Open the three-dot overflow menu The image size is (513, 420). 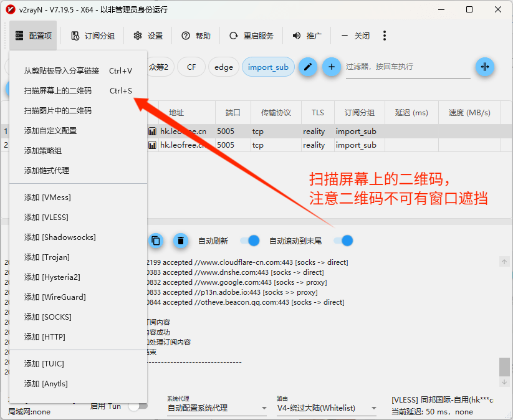coord(385,36)
